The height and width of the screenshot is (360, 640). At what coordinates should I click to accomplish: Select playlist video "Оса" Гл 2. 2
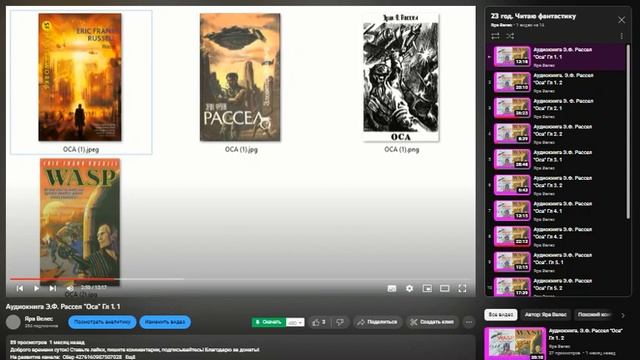[x=556, y=134]
